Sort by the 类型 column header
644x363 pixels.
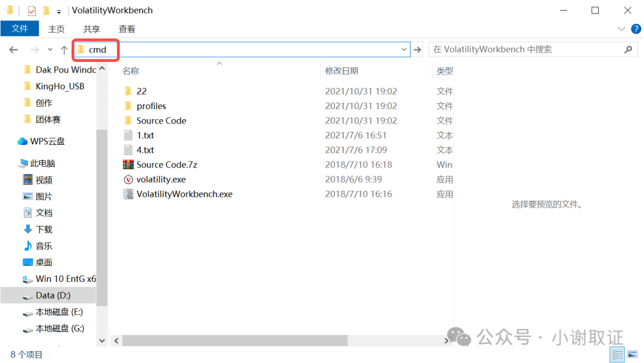[444, 70]
